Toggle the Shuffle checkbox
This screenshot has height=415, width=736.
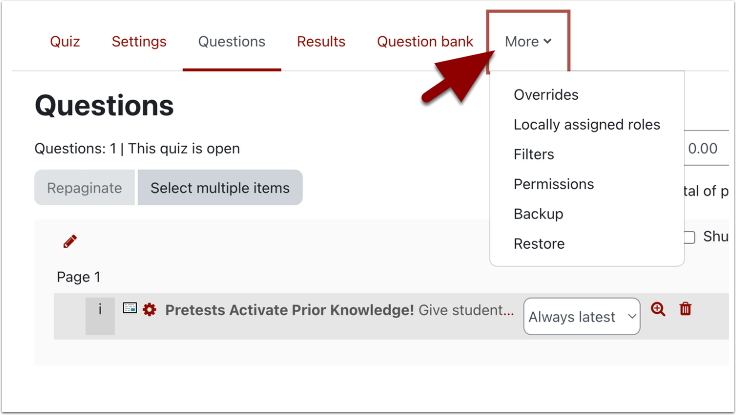pyautogui.click(x=689, y=237)
